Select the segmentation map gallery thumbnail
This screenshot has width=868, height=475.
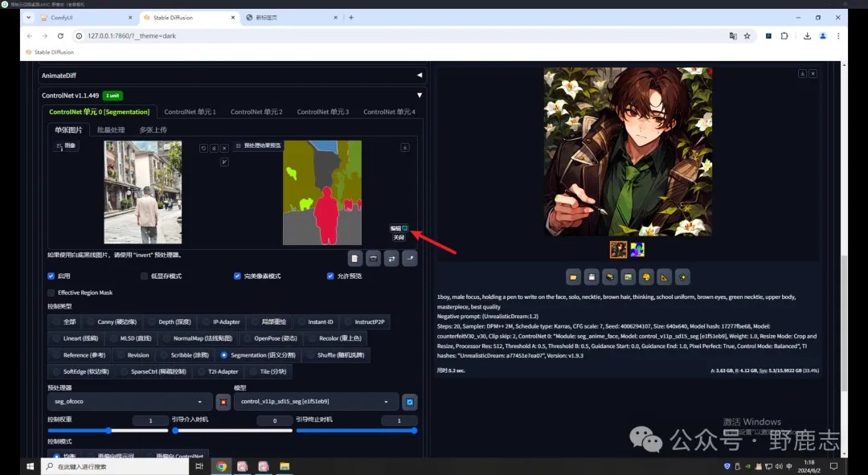[x=637, y=250]
